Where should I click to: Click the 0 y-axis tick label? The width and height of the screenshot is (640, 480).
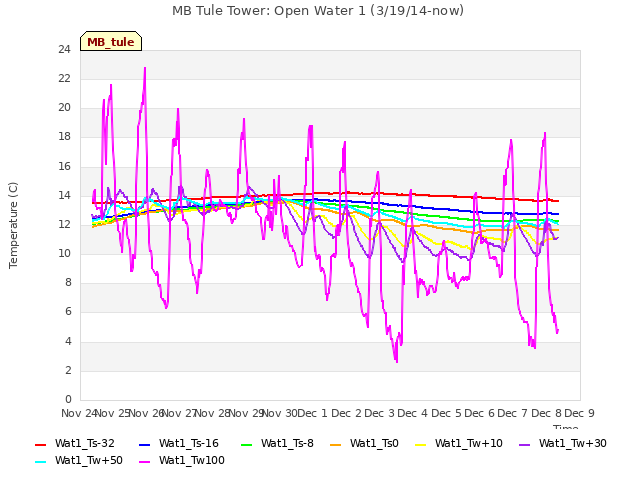(x=68, y=400)
